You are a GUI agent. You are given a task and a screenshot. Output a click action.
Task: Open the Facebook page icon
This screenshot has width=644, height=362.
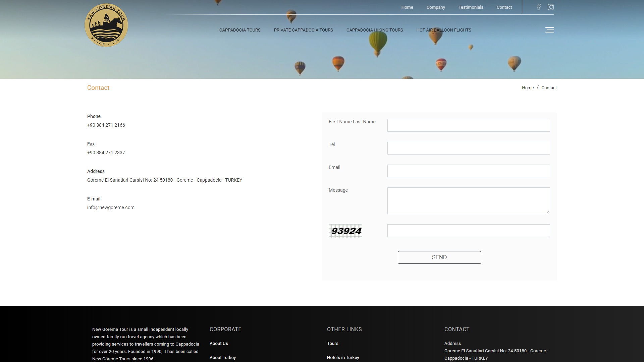(x=538, y=7)
